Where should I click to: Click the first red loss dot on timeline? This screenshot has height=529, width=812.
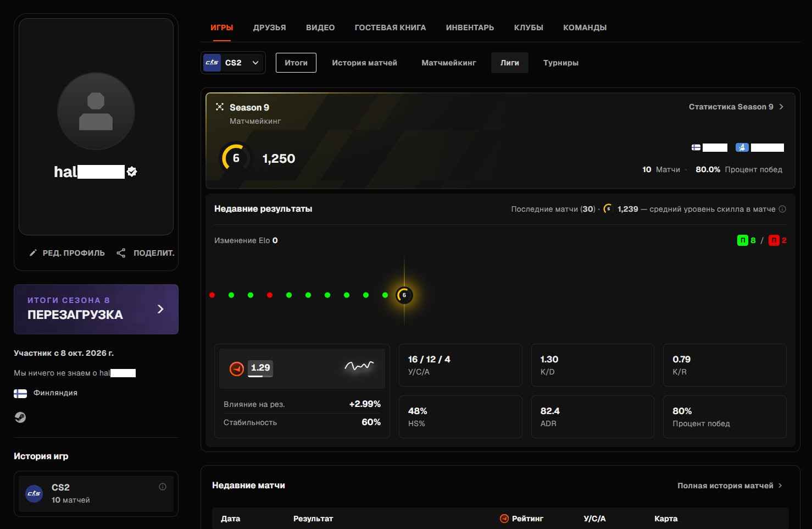click(212, 295)
